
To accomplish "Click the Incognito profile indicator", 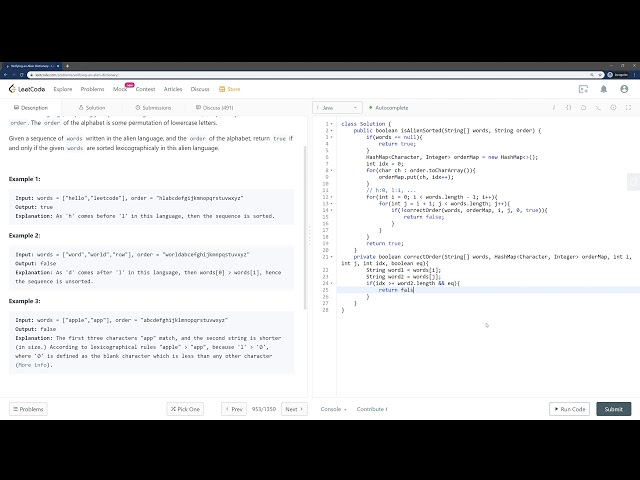I will pyautogui.click(x=618, y=75).
